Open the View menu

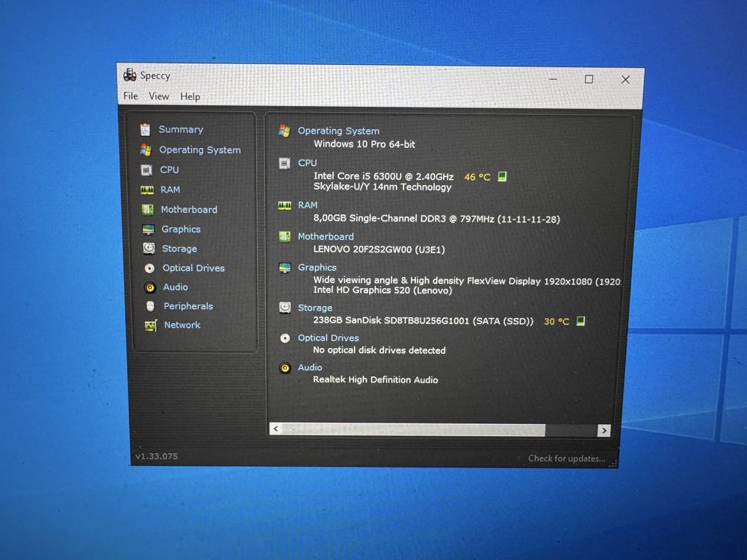pos(158,96)
